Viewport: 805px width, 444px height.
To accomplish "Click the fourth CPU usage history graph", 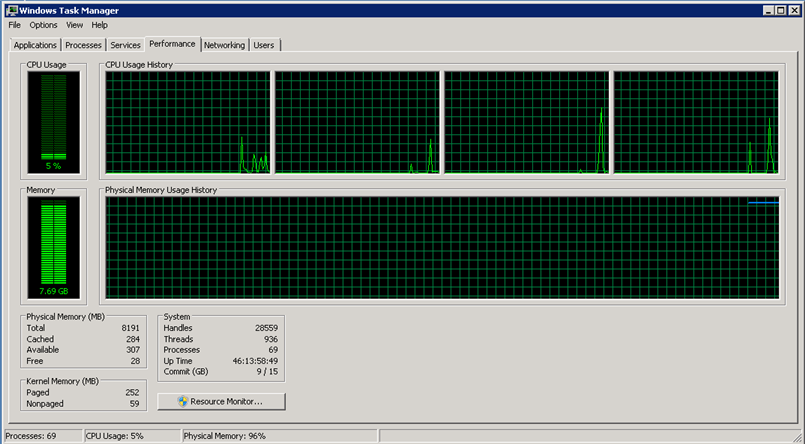I will coord(696,122).
